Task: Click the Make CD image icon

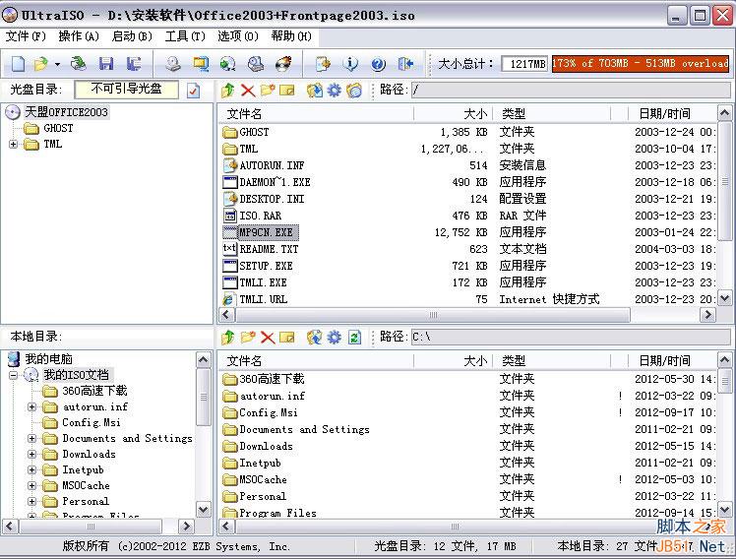Action: (173, 63)
